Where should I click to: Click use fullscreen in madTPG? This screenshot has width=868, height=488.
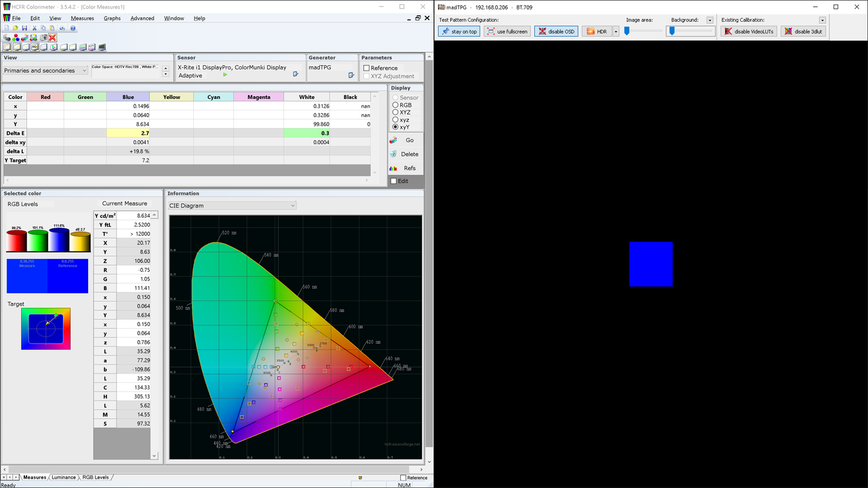507,31
